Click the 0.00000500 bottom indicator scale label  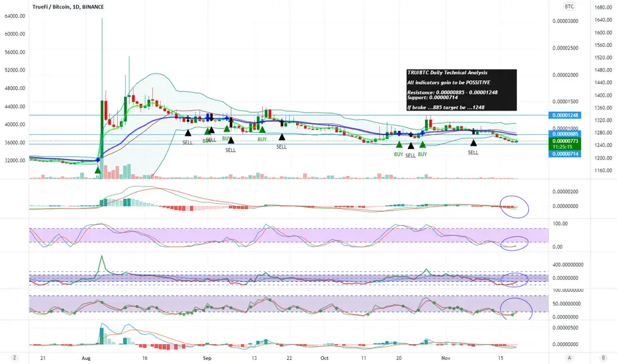click(x=565, y=328)
